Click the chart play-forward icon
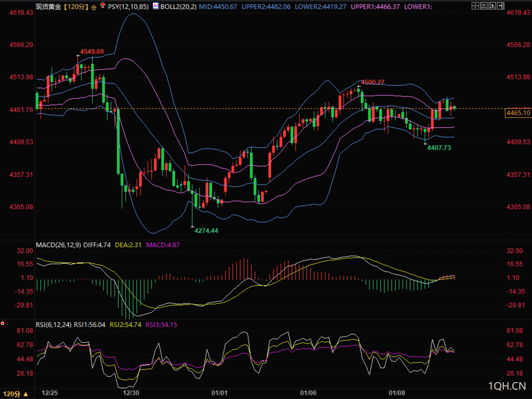This screenshot has height=399, width=532. pos(492,6)
